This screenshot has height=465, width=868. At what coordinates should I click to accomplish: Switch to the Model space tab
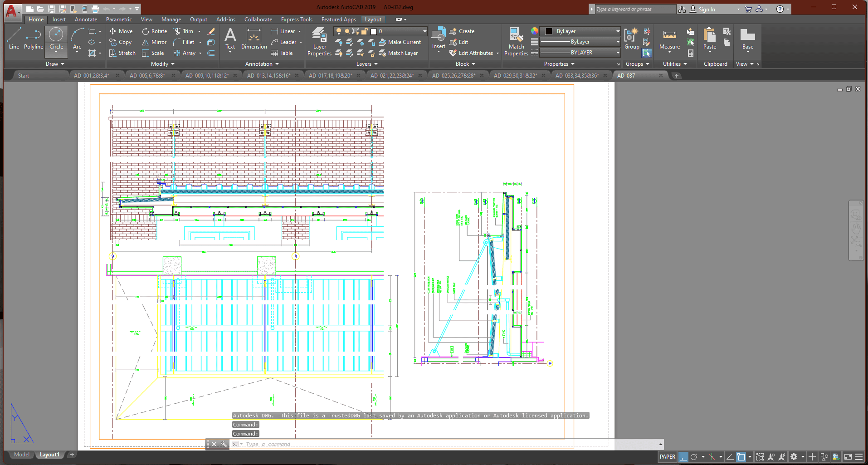click(x=21, y=455)
